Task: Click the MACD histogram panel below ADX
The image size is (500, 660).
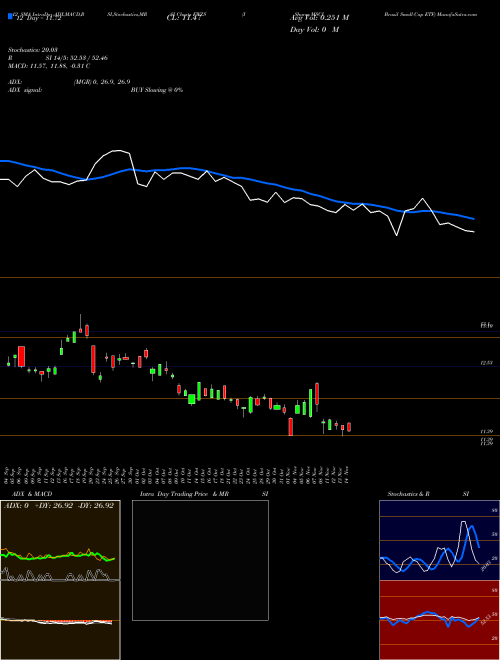Action: coord(60,620)
